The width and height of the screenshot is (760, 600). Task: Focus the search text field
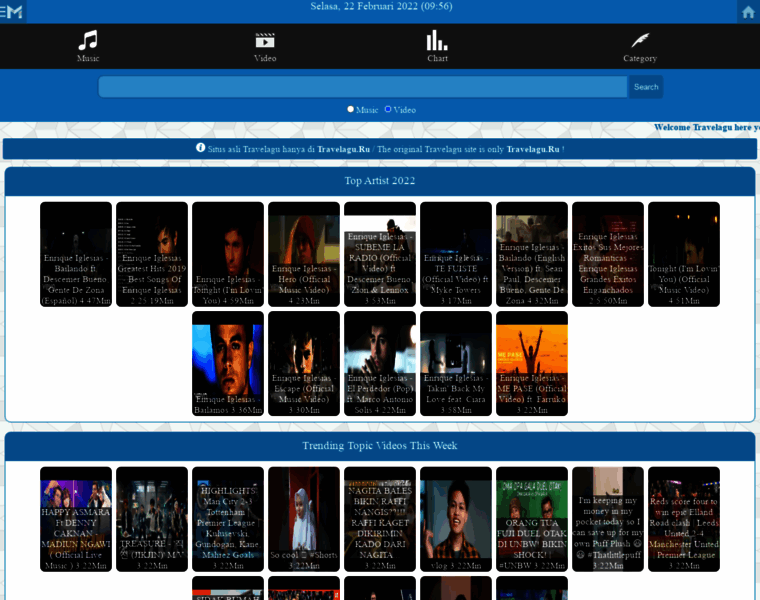363,87
